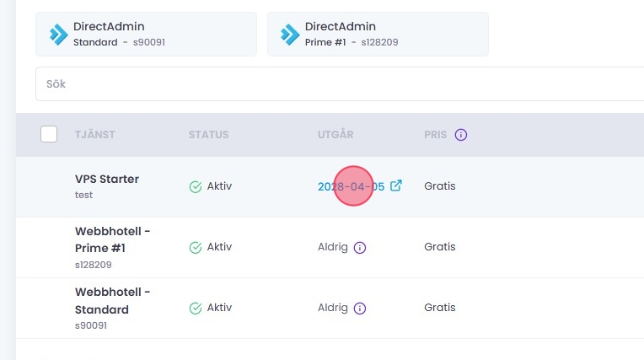
Task: Click Aktiv status icon for Webbhotell Standard
Action: [x=196, y=309]
